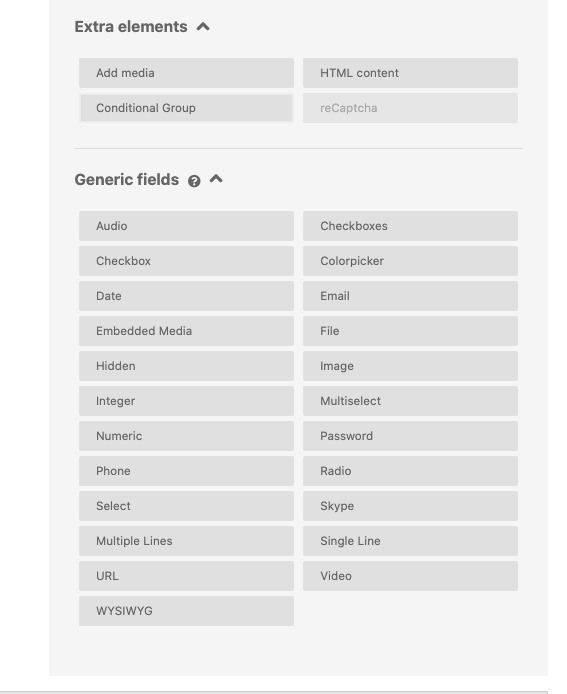The image size is (567, 694).
Task: Add a Single Line field
Action: (410, 541)
